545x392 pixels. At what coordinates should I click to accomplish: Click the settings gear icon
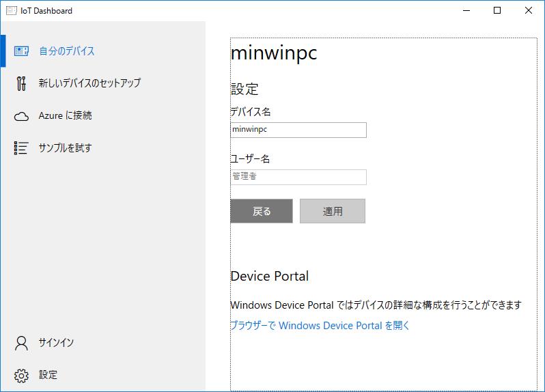21,376
